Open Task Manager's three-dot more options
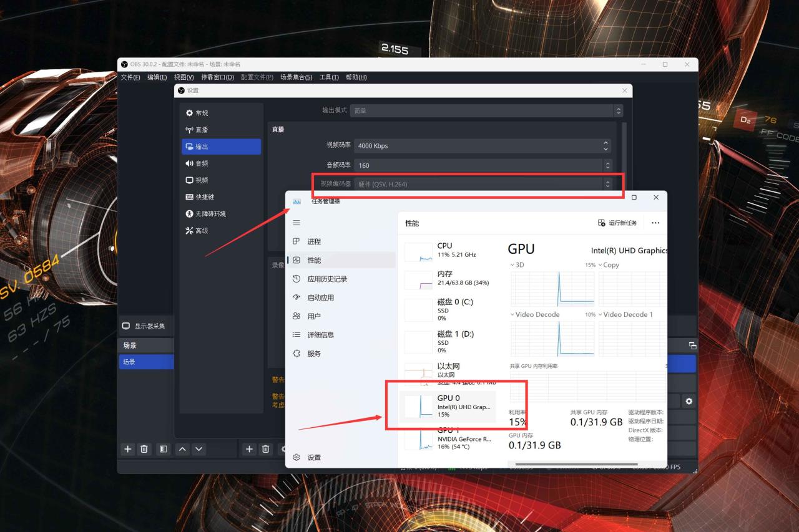799x532 pixels. (x=655, y=223)
